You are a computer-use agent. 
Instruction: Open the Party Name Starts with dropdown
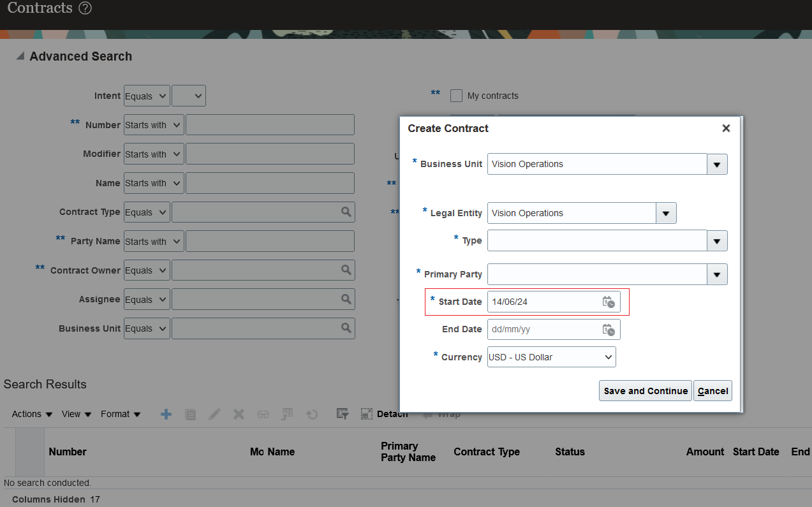[x=154, y=241]
